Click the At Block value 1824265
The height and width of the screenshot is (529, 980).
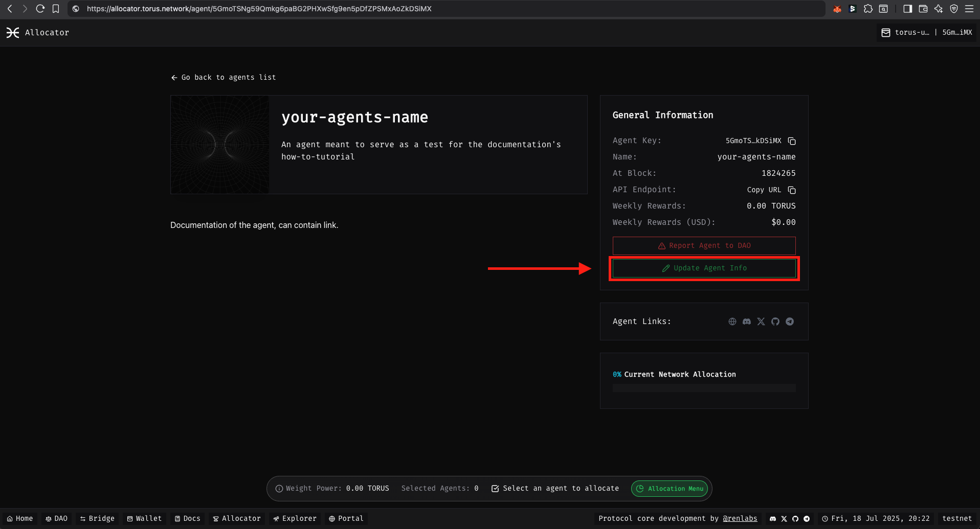click(778, 173)
